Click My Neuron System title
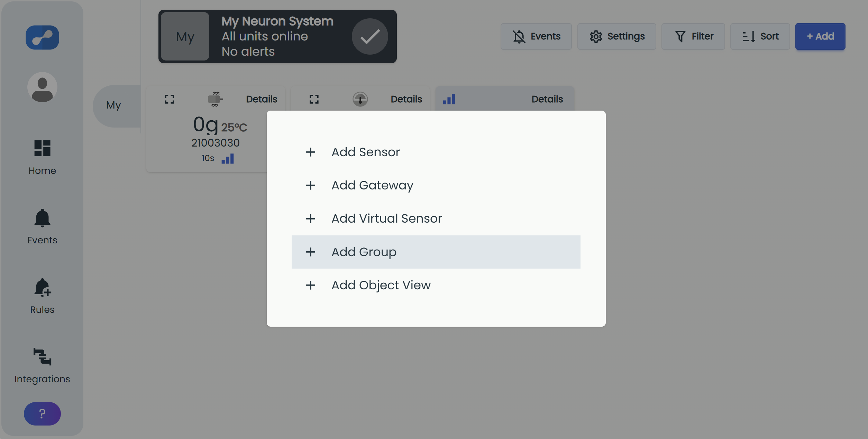 point(277,21)
